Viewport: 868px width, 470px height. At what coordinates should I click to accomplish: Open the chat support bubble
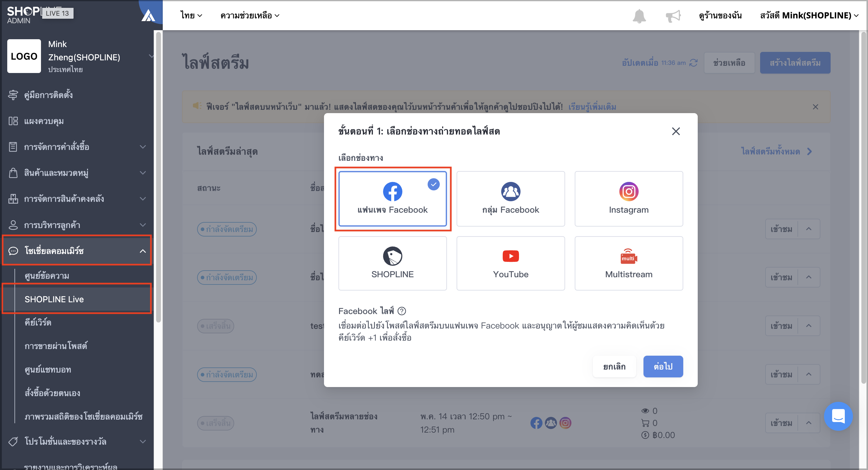[x=838, y=416]
